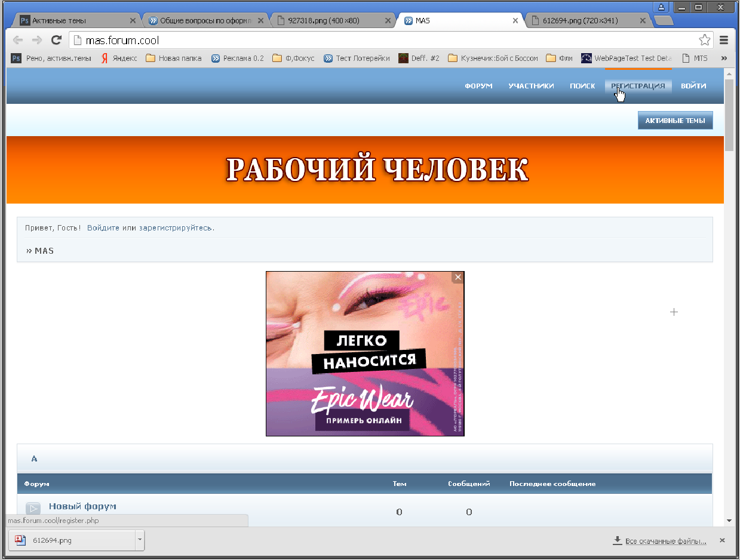The width and height of the screenshot is (740, 560).
Task: Click the vertical scrollbar thumb
Action: [729, 115]
